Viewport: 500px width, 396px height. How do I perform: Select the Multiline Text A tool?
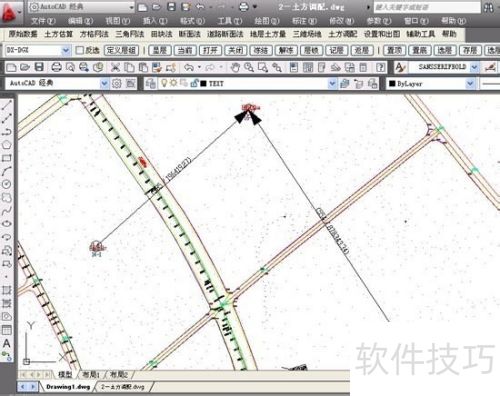pos(6,343)
